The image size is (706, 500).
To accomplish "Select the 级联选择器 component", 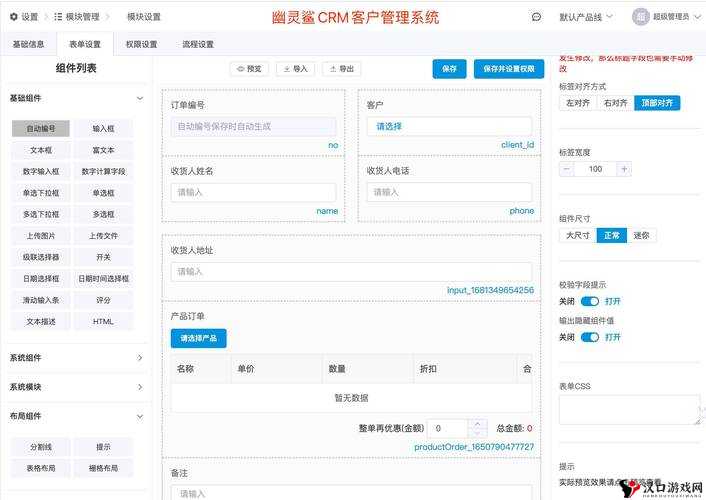I will tap(41, 257).
